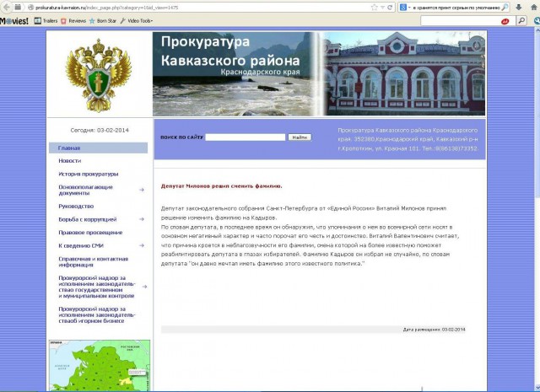Open надзор о государственном и муниципальном контроле
Viewport: 540px width, 392px height.
pyautogui.click(x=97, y=287)
